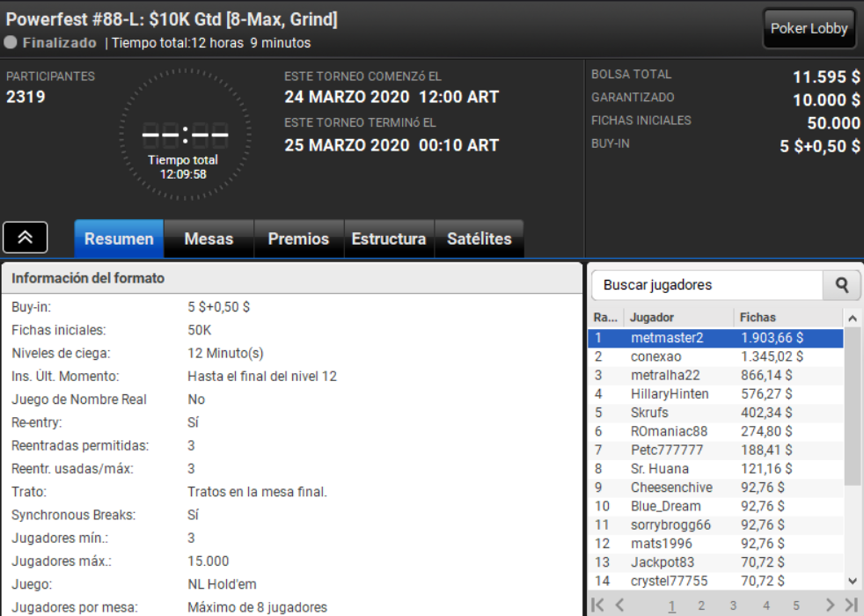Click scrollbar down arrow in player list

coord(853,581)
